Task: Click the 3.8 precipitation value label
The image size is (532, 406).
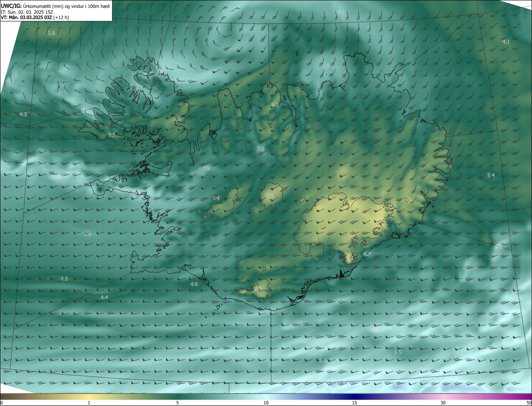Action: (51, 33)
